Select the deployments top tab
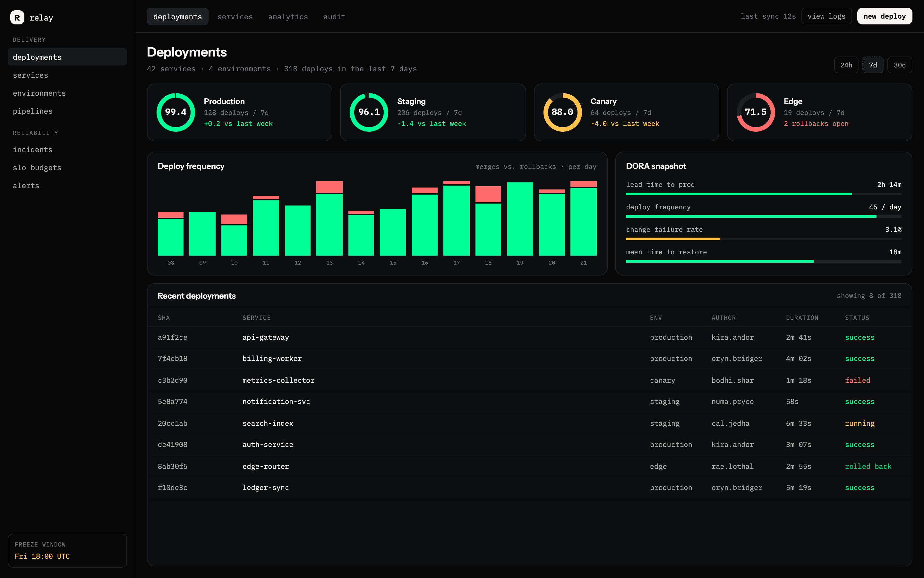The height and width of the screenshot is (578, 924). click(177, 17)
